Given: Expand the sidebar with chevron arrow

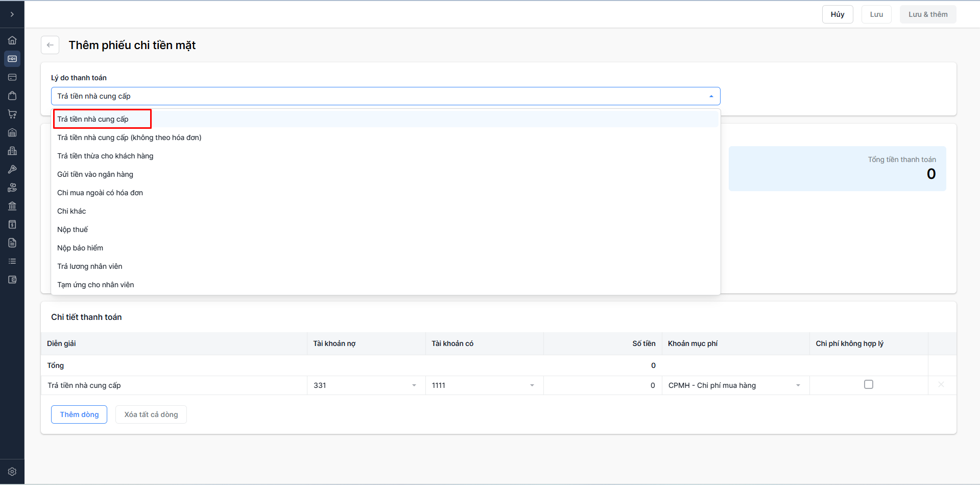Looking at the screenshot, I should tap(12, 14).
